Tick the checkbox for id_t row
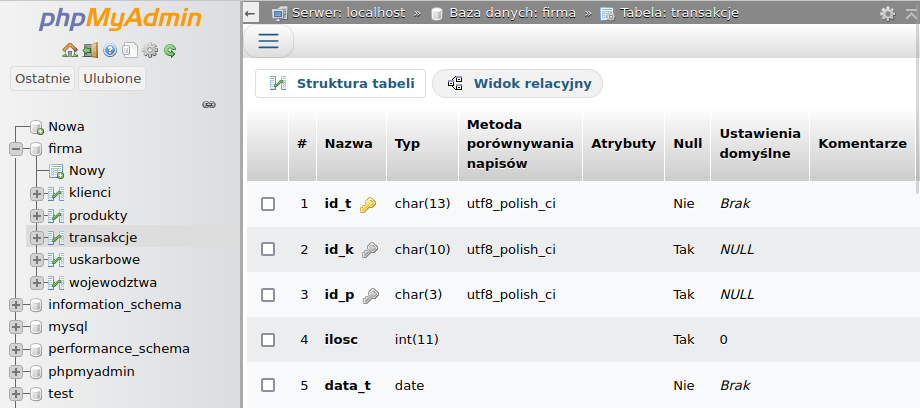The width and height of the screenshot is (920, 408). pos(268,204)
